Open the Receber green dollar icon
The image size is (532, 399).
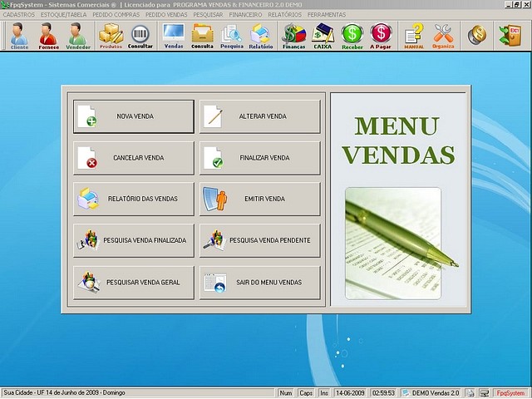click(352, 36)
